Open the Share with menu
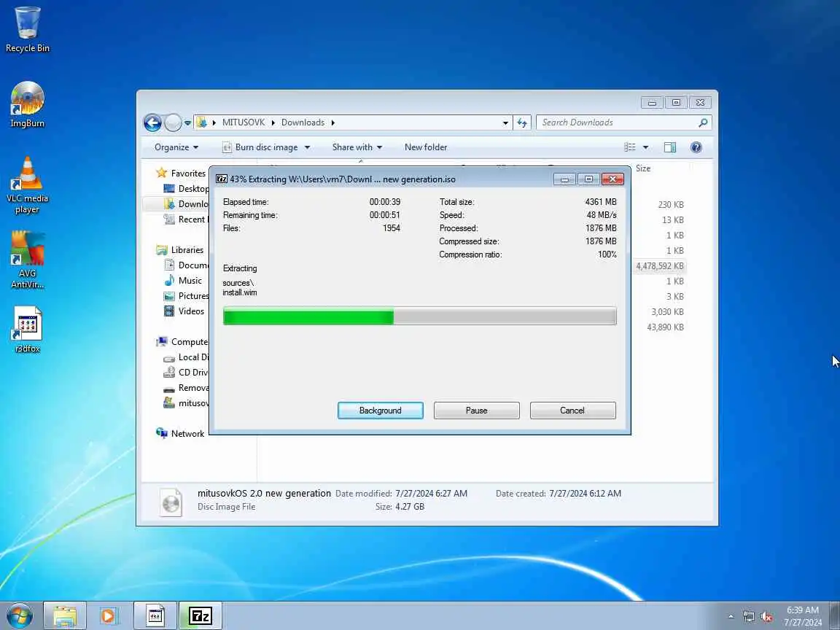 coord(357,147)
